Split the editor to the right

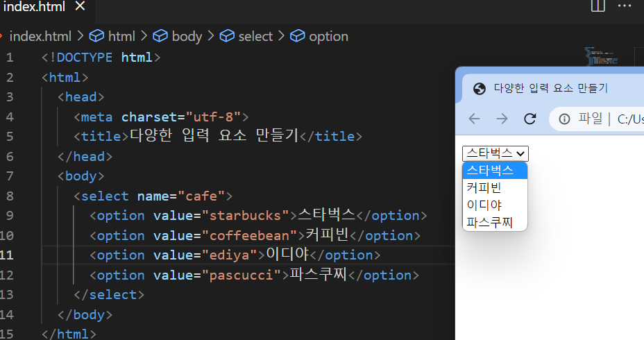[x=598, y=6]
